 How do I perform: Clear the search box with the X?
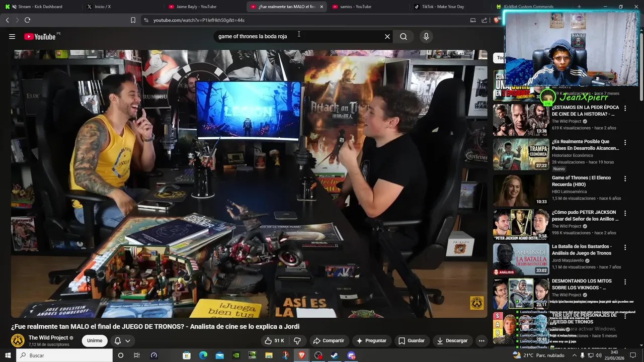click(387, 36)
